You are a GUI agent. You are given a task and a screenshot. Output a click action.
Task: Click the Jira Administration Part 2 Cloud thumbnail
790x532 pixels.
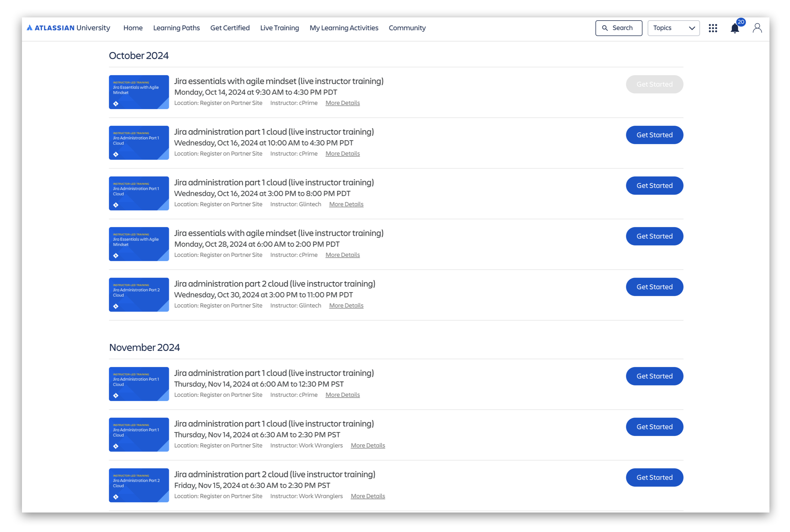point(139,295)
